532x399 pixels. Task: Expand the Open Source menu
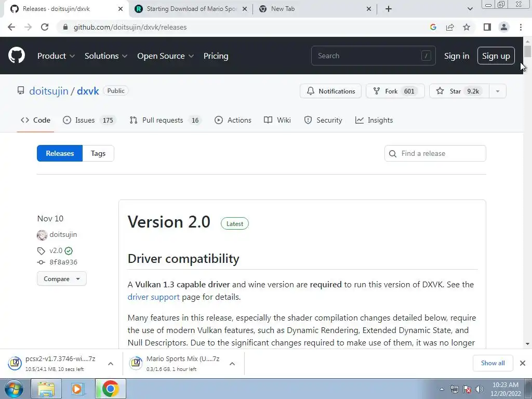click(166, 56)
